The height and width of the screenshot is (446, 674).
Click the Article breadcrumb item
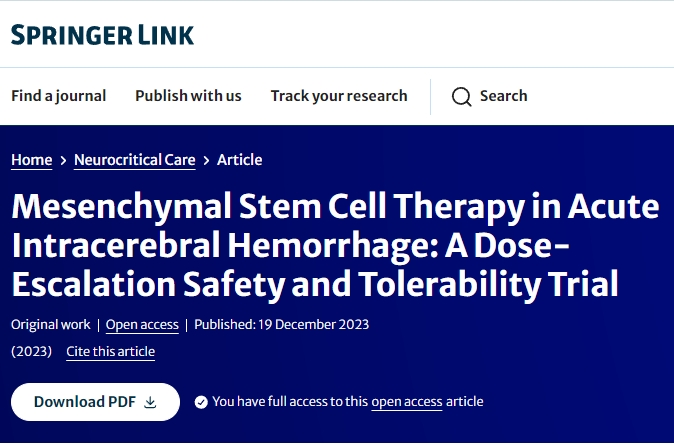point(240,160)
